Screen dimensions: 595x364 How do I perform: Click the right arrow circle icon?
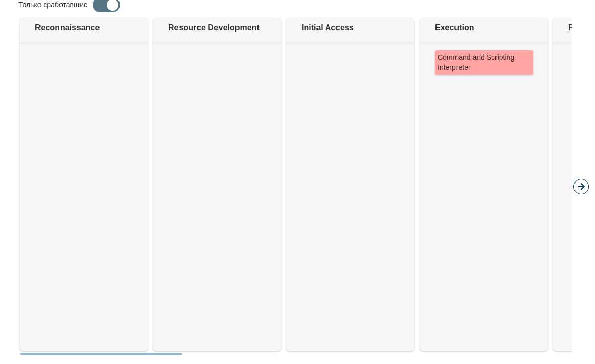click(x=581, y=187)
